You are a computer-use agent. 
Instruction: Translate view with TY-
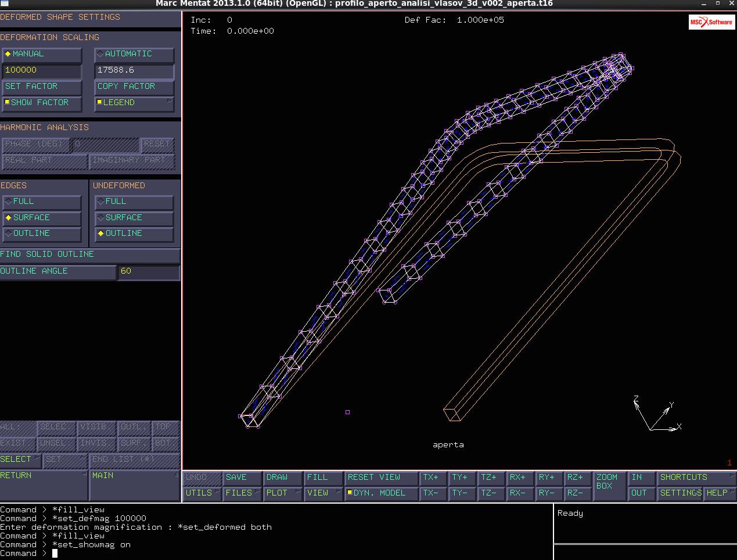[x=462, y=493]
